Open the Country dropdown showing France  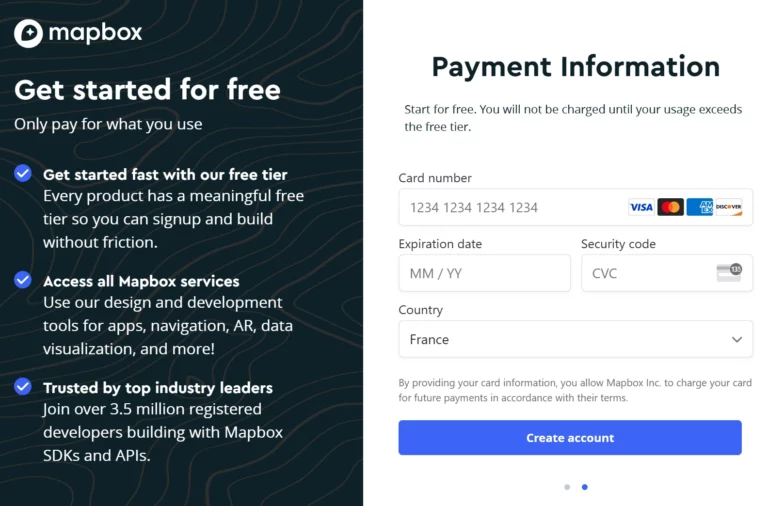click(576, 339)
